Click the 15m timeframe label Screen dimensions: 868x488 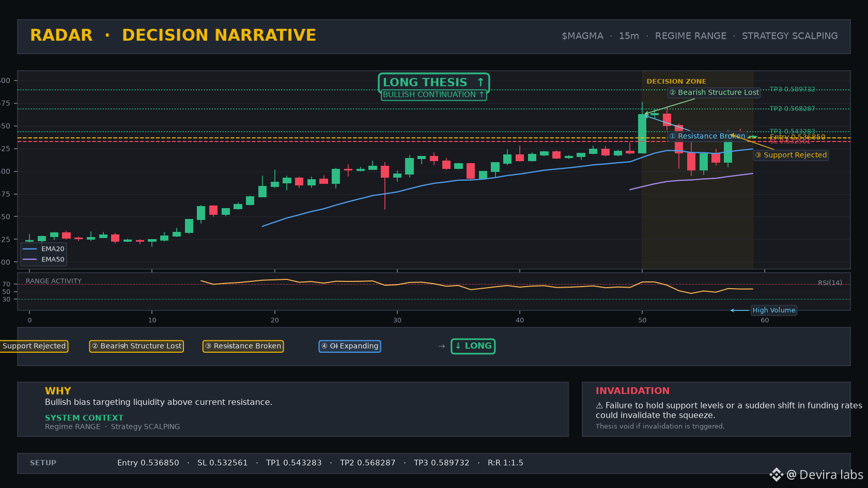pyautogui.click(x=629, y=36)
